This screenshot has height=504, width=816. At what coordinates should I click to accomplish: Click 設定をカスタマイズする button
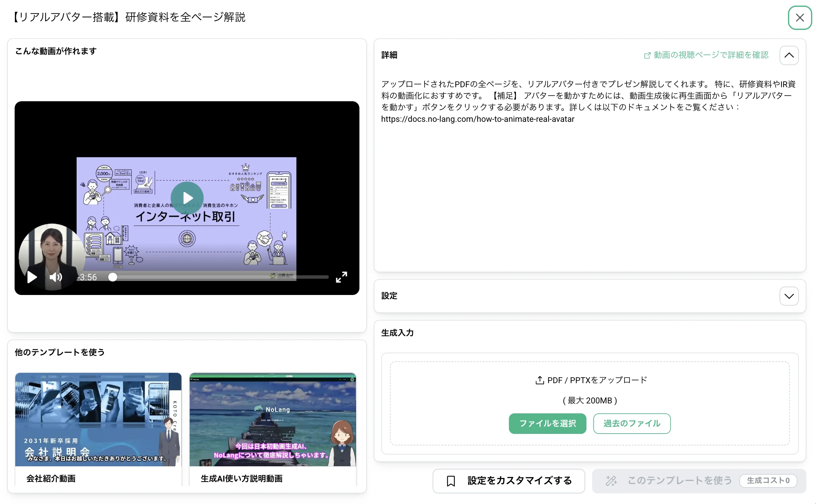click(509, 481)
